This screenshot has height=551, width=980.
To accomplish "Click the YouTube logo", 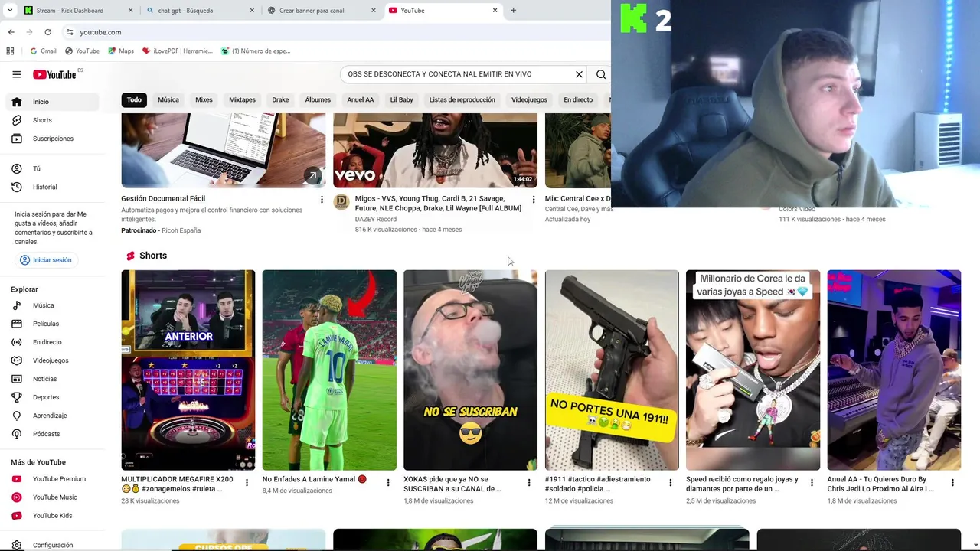I will pos(54,74).
